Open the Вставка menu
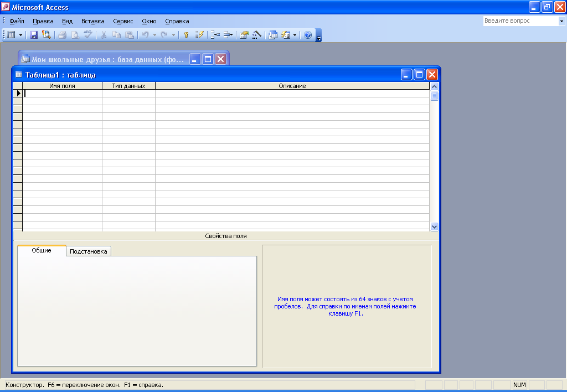Viewport: 567px width, 392px height. pos(93,21)
